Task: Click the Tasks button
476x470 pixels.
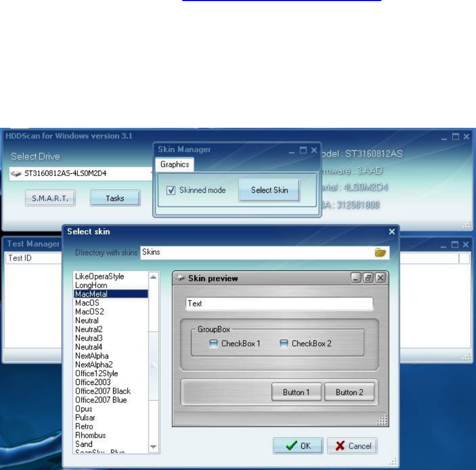Action: coord(115,198)
